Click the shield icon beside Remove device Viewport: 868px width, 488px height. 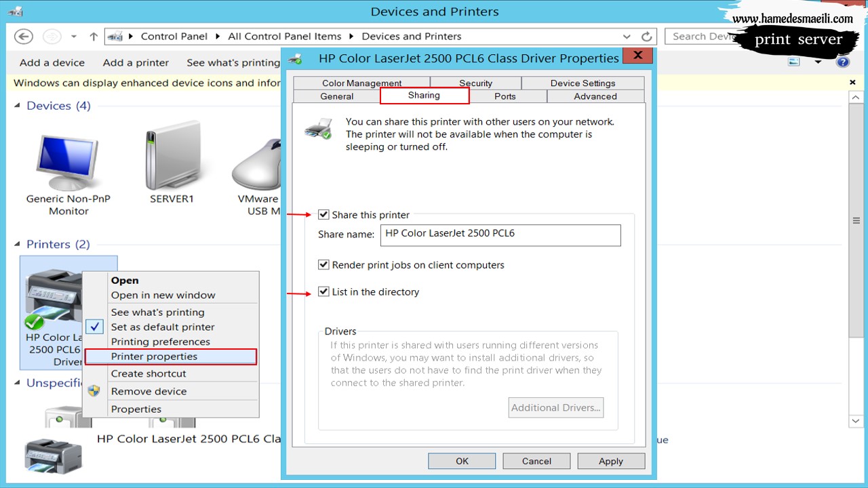94,391
